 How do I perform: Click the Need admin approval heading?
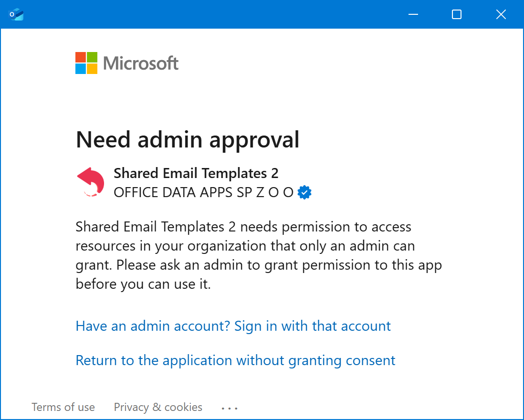[x=188, y=139]
